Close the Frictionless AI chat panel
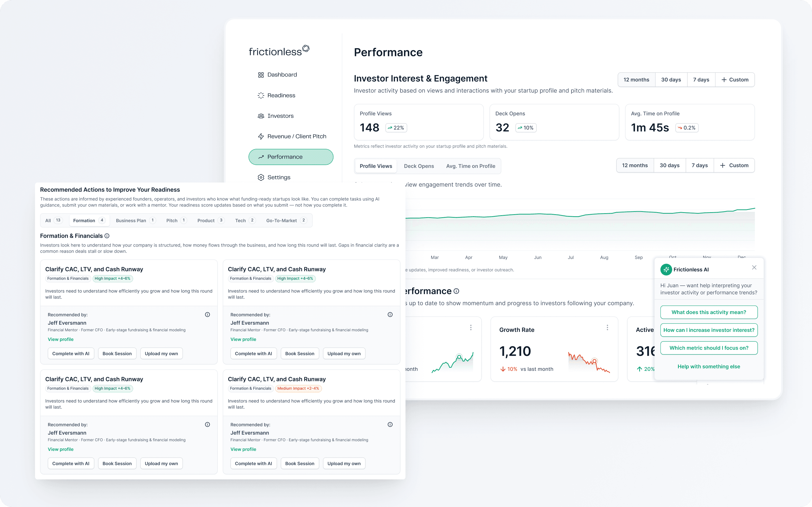Screen dimensions: 812x507 click(754, 268)
